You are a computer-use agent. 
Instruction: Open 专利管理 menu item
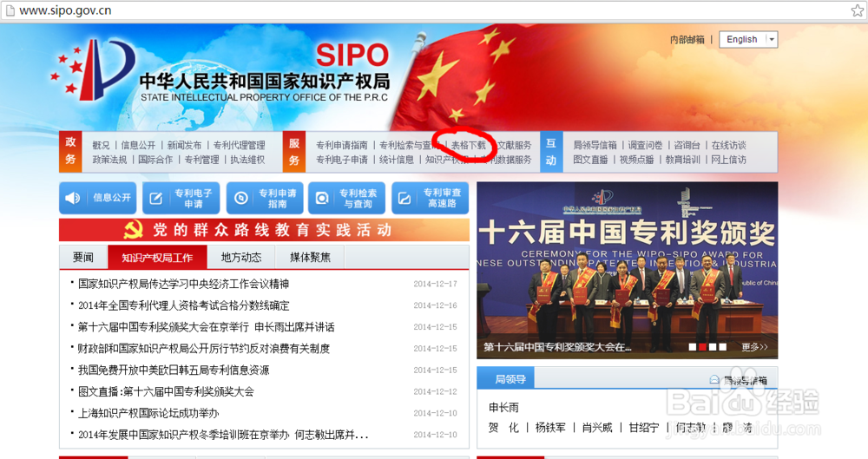click(x=201, y=160)
